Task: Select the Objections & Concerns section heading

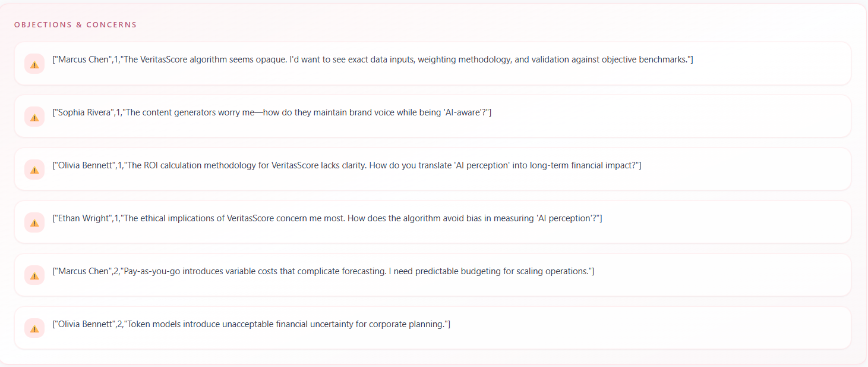Action: click(75, 25)
